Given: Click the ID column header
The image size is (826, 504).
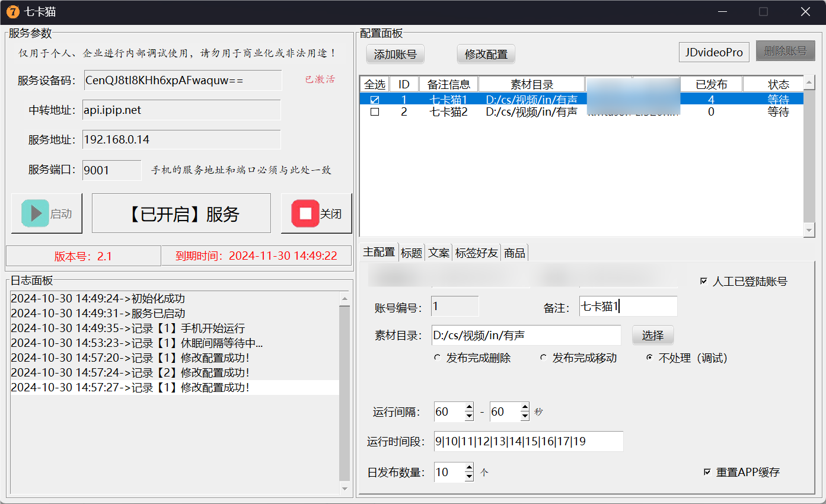Looking at the screenshot, I should coord(404,84).
